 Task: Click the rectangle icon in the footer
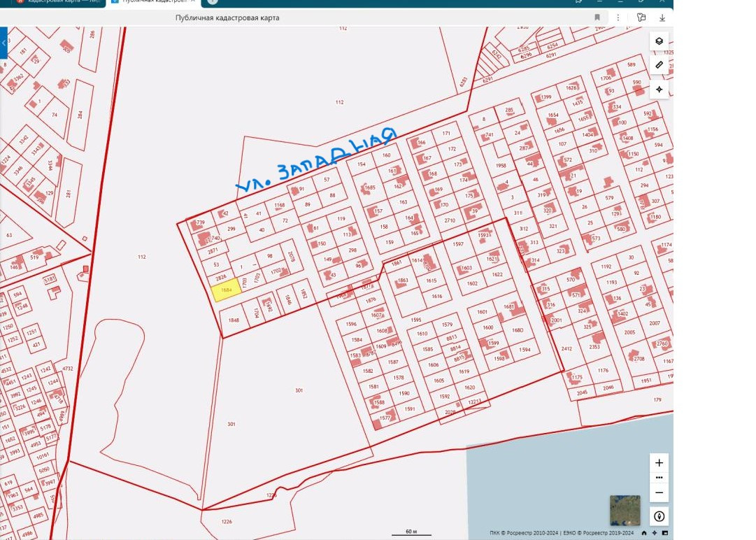coord(665,533)
